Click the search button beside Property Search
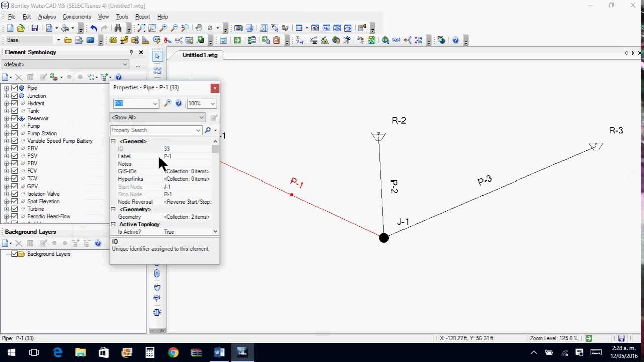 coord(207,130)
